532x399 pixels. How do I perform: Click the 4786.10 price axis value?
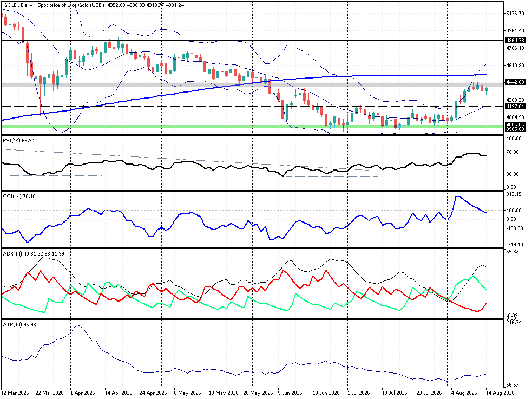click(x=515, y=48)
